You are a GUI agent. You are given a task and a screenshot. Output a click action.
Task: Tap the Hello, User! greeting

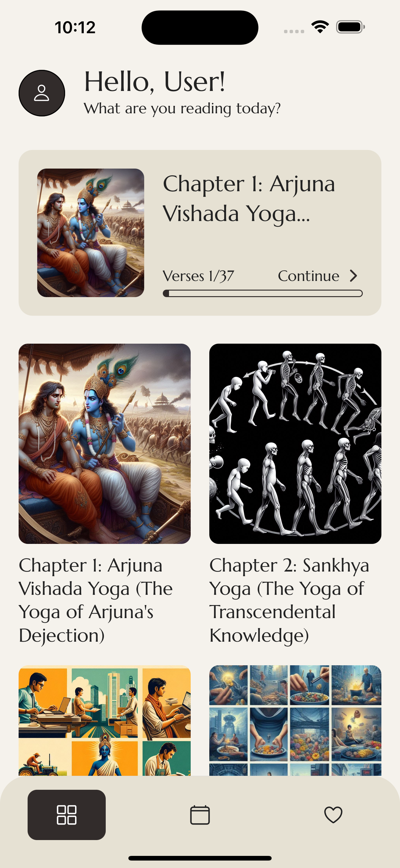coord(154,82)
